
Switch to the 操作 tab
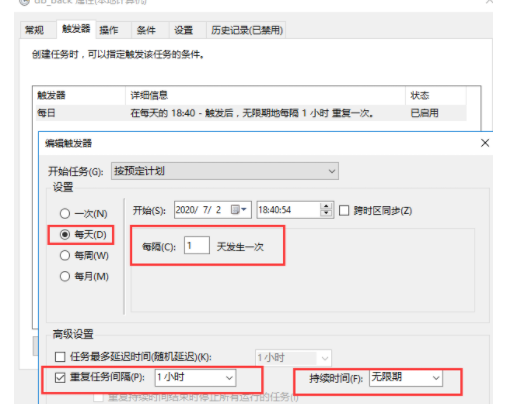point(109,30)
